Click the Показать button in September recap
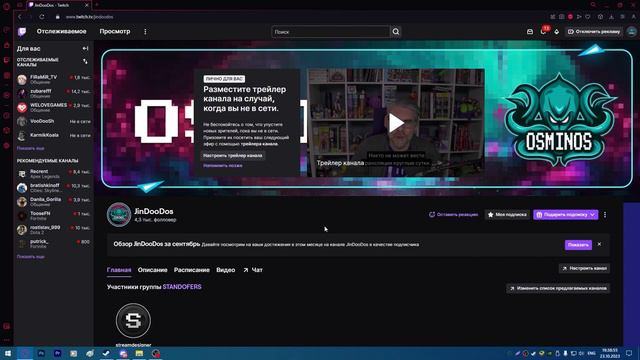The width and height of the screenshot is (640, 360). 578,245
